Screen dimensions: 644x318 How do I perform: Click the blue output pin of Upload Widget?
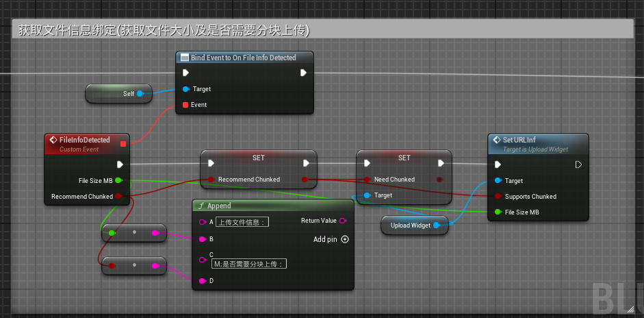(x=436, y=225)
